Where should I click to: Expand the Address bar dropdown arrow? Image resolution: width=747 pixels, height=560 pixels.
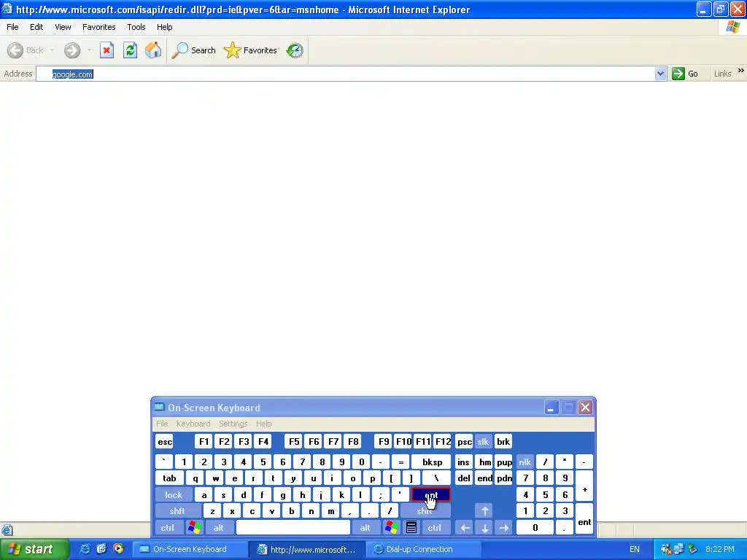[660, 74]
